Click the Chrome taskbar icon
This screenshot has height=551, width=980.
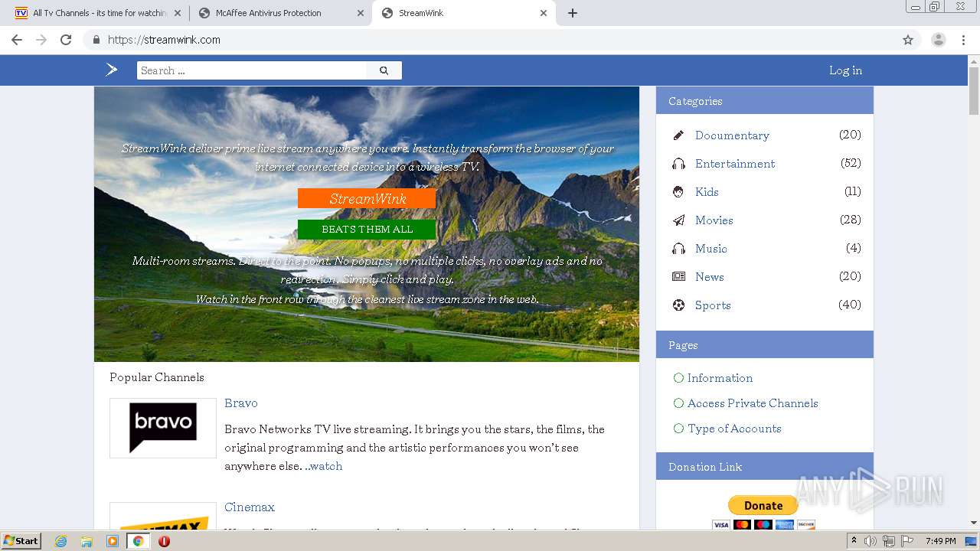click(139, 541)
